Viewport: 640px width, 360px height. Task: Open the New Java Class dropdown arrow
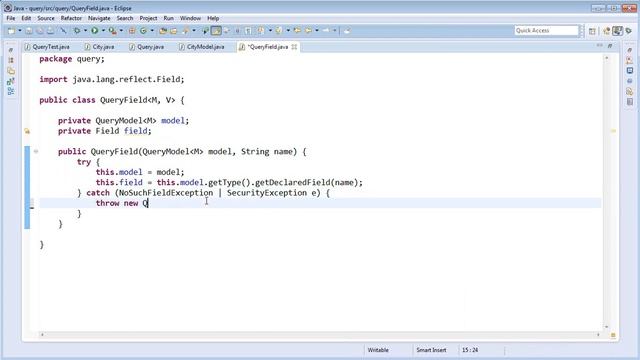[152, 31]
